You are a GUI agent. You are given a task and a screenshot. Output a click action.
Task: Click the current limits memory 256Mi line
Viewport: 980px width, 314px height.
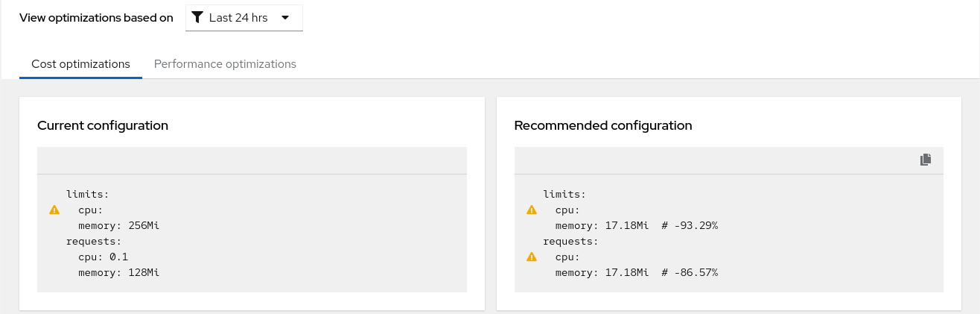tap(119, 226)
